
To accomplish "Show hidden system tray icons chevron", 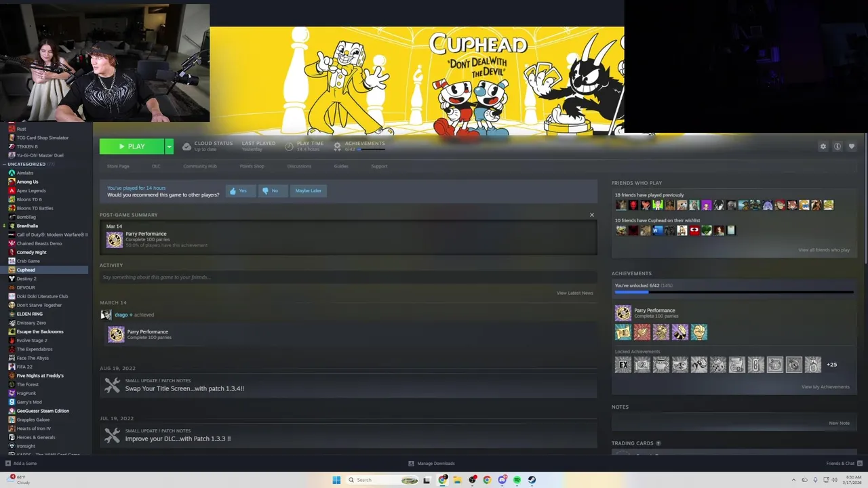I will click(794, 480).
